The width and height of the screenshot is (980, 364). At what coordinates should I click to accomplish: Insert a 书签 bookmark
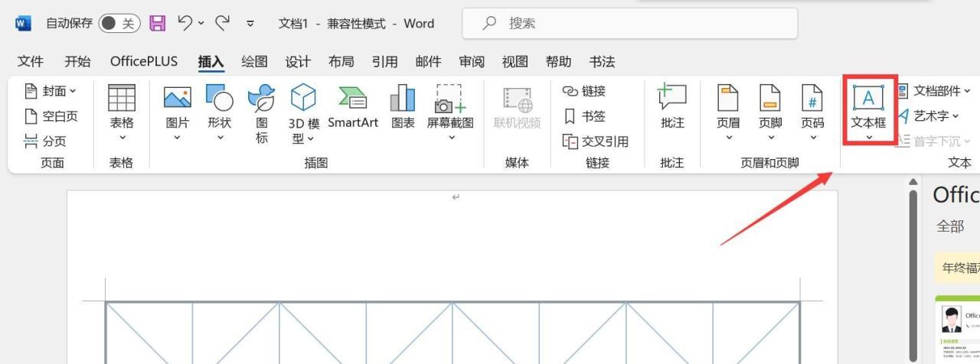pos(585,116)
